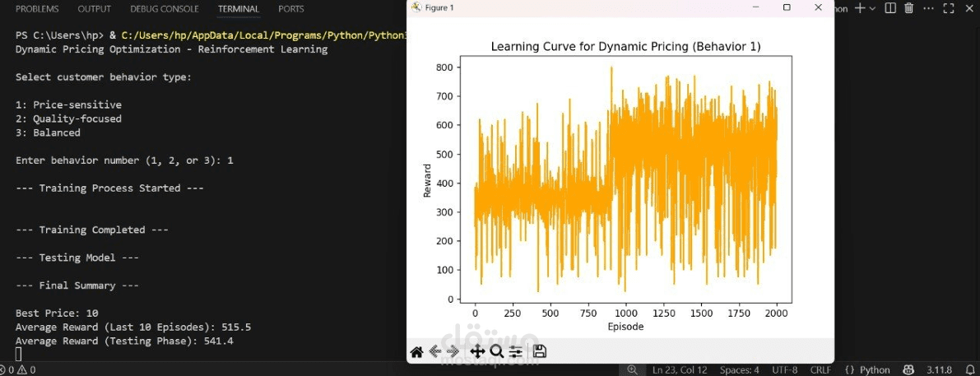Viewport: 980px width, 376px height.
Task: Split the terminal panel
Action: (890, 8)
